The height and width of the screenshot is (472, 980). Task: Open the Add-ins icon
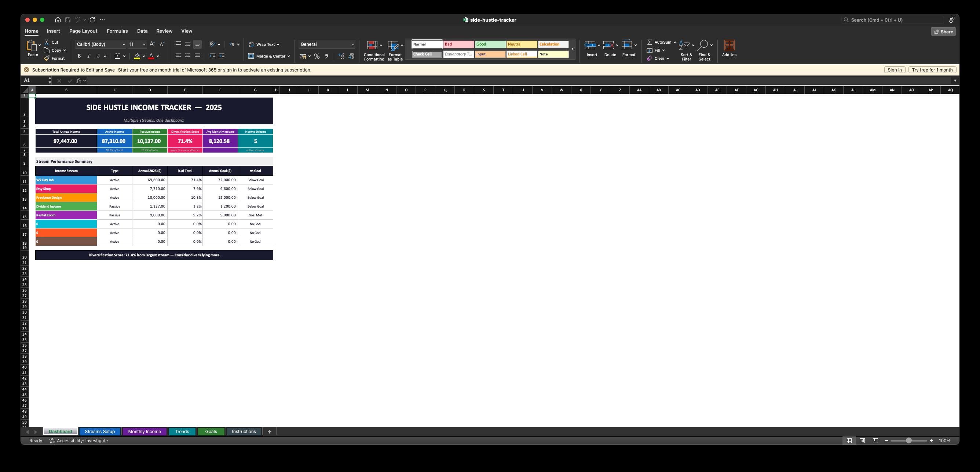point(729,49)
